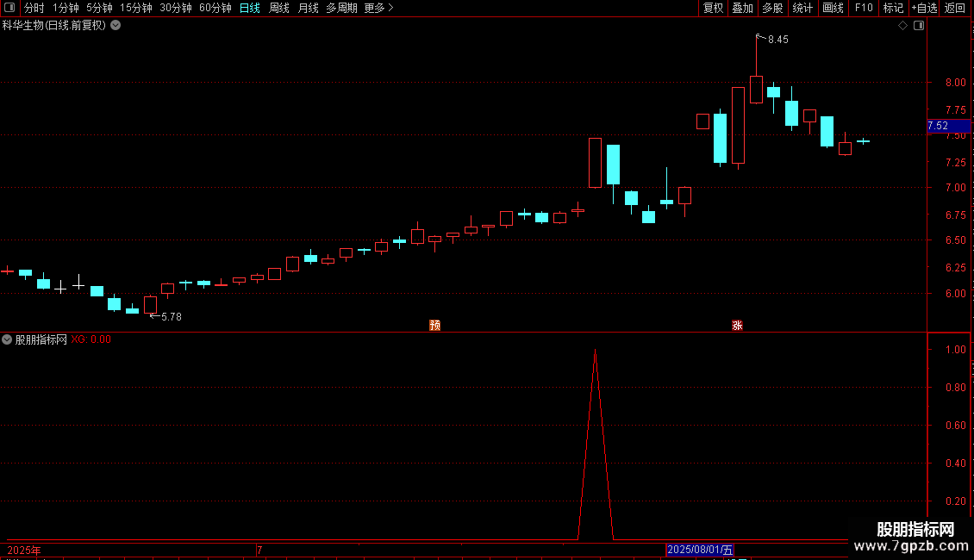Switch to 分时 intraday view
This screenshot has width=974, height=560.
click(34, 8)
